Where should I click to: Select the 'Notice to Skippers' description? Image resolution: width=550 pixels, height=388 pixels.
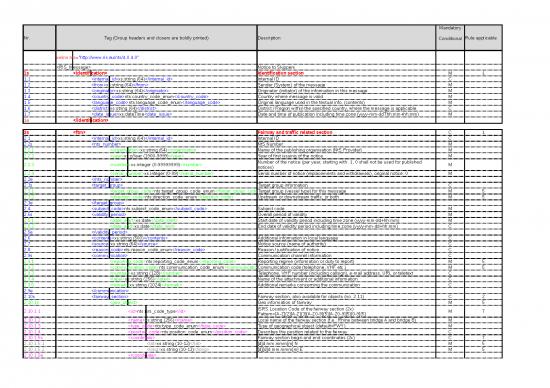tap(276, 67)
